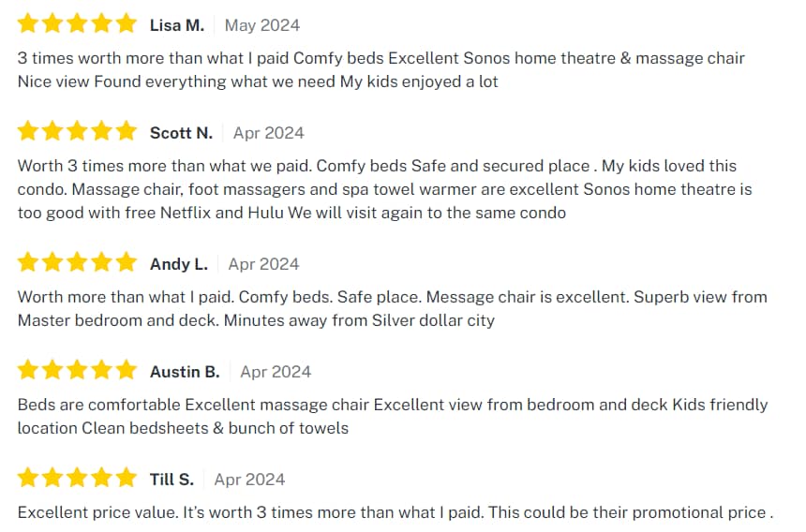Click the first star of Andy L.'s rating
This screenshot has width=806, height=532.
(x=28, y=263)
